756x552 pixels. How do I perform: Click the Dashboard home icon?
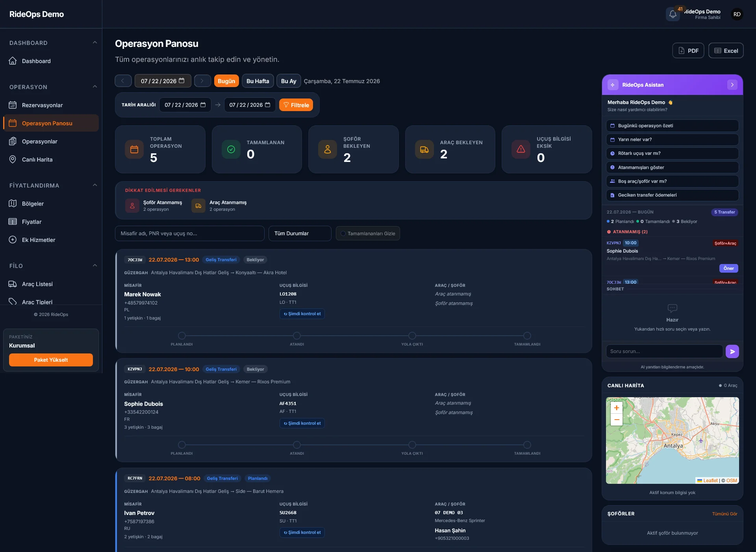[x=13, y=61]
